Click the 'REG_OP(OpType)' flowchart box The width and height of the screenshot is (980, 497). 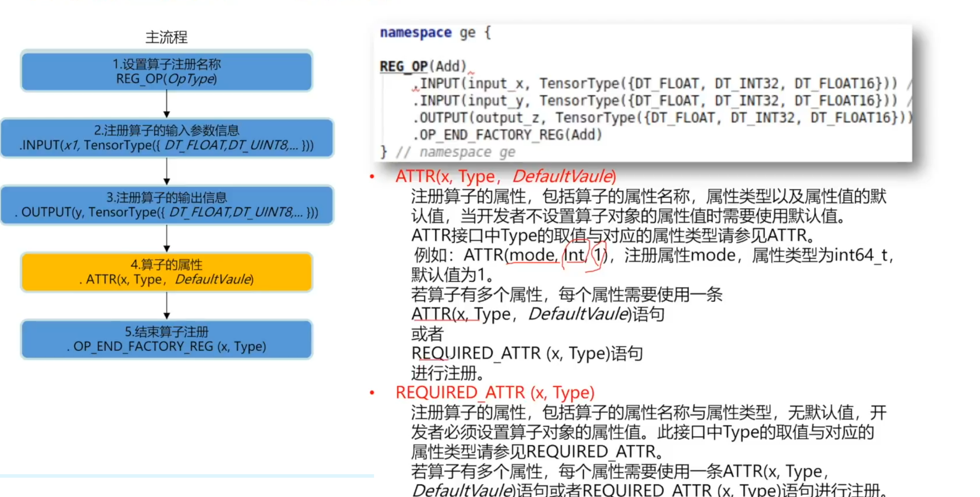pos(166,71)
